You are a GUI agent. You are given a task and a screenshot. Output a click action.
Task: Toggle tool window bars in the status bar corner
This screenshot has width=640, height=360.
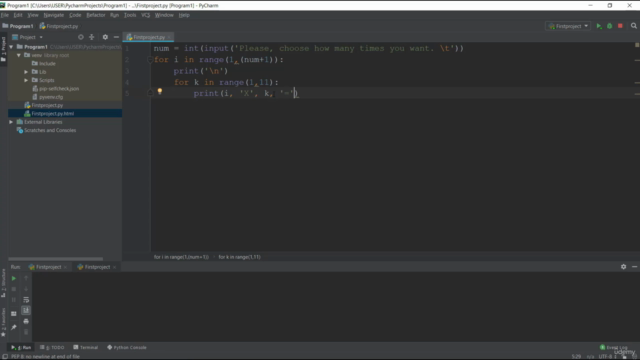point(4,356)
